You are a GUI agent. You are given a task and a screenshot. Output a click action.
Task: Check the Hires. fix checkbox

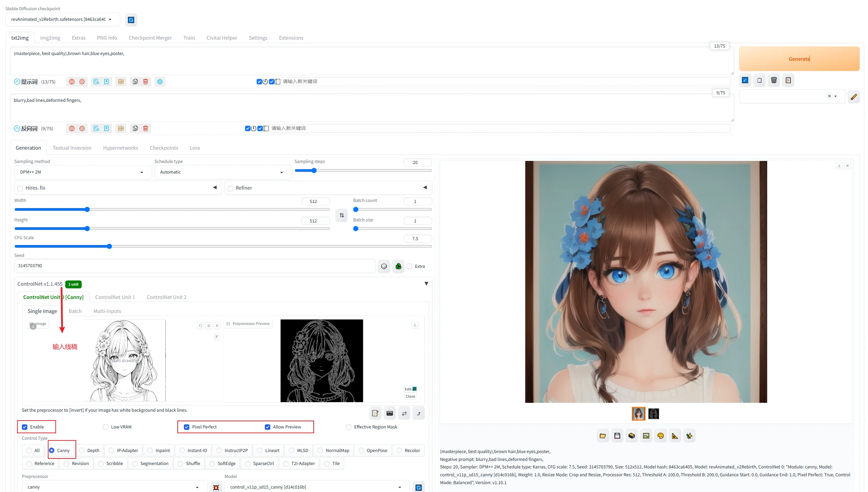coord(20,188)
